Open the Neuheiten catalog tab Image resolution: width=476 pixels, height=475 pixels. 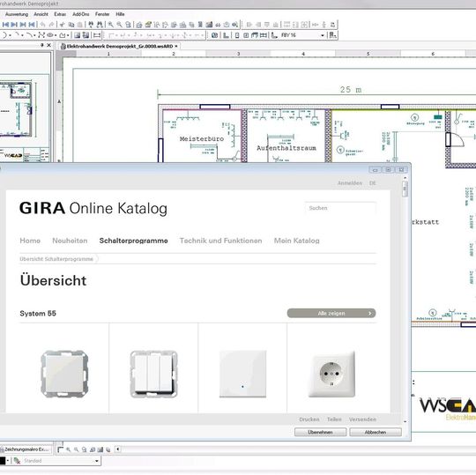[x=70, y=241]
